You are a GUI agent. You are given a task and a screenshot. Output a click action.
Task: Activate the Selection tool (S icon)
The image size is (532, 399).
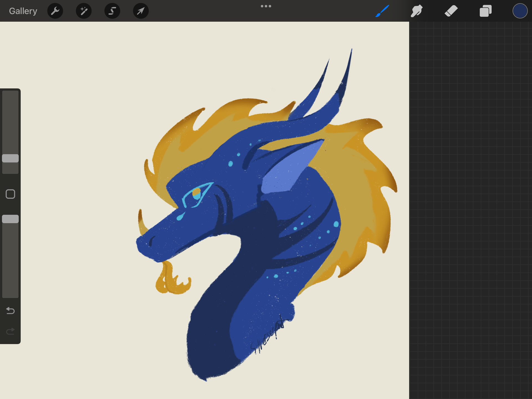(x=112, y=11)
